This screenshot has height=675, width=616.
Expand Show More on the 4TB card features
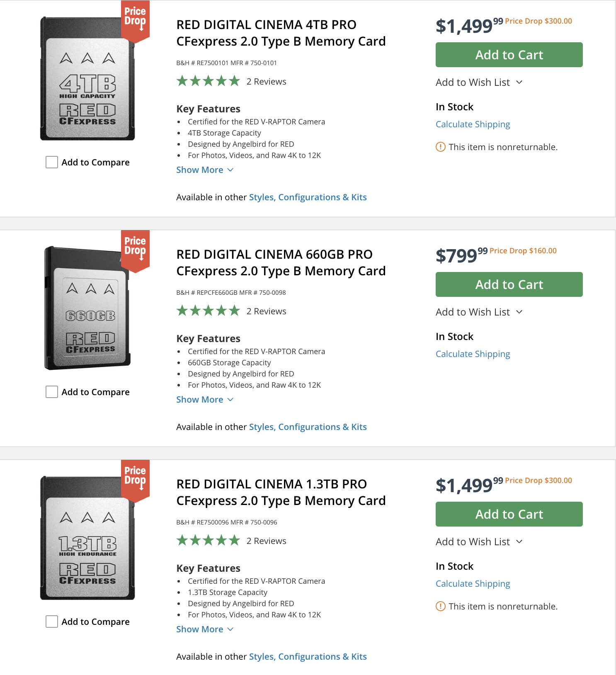[205, 170]
